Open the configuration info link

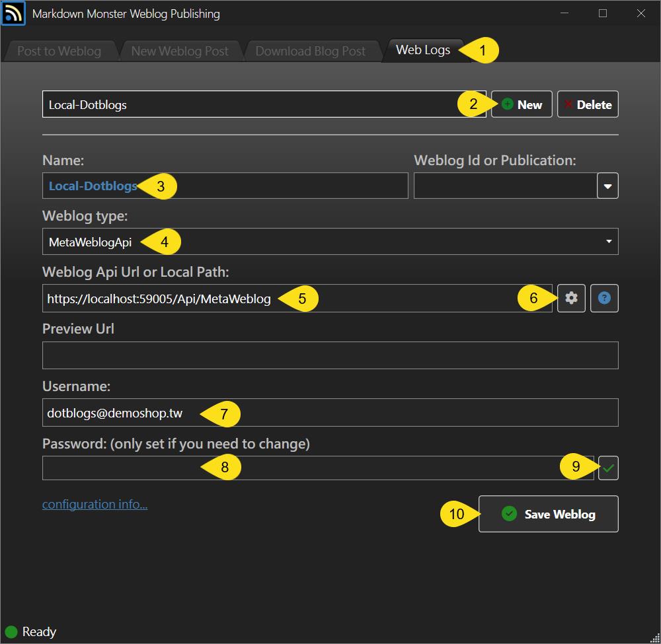click(95, 505)
